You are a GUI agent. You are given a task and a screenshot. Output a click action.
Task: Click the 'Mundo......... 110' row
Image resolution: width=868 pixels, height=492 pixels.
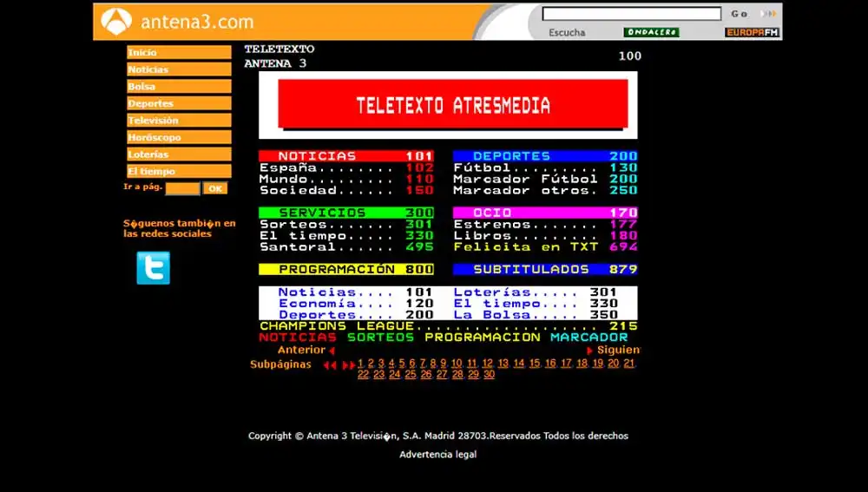point(346,179)
